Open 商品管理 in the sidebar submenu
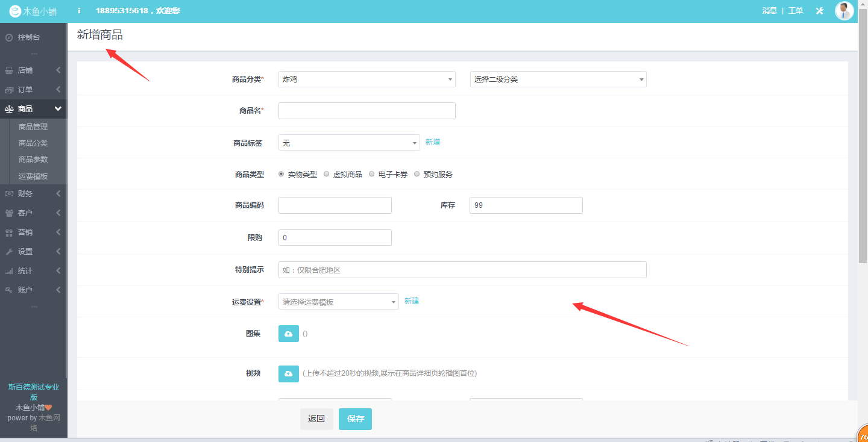868x442 pixels. [33, 127]
